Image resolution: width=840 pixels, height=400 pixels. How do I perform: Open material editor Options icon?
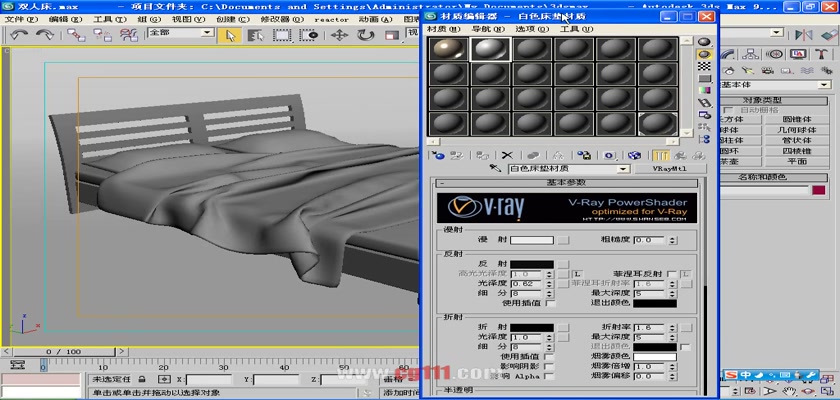(x=704, y=115)
